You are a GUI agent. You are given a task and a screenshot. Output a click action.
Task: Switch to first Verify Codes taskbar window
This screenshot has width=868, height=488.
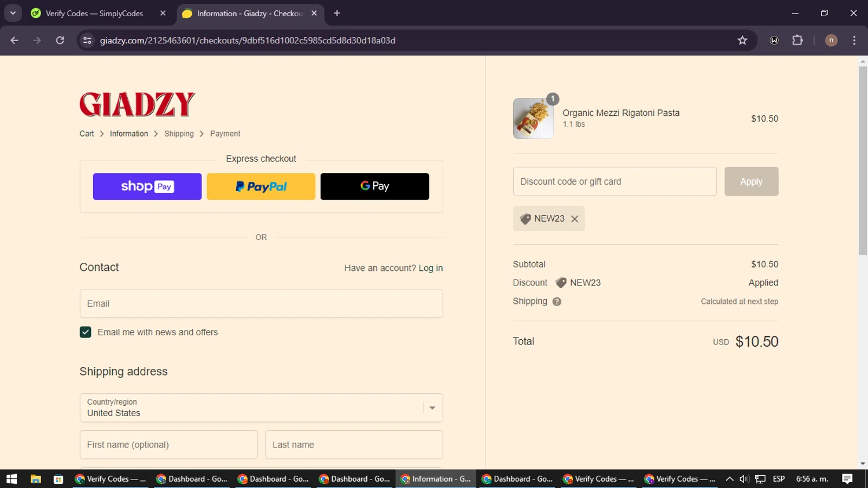(x=111, y=479)
